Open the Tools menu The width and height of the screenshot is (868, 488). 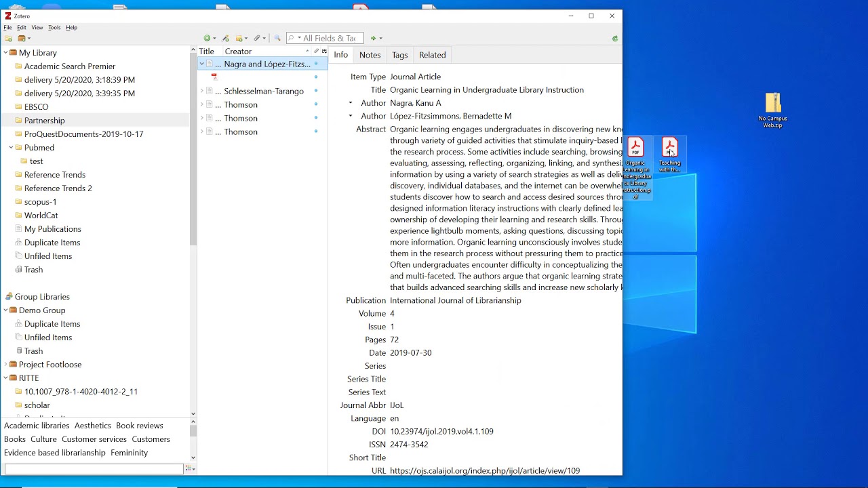point(54,28)
